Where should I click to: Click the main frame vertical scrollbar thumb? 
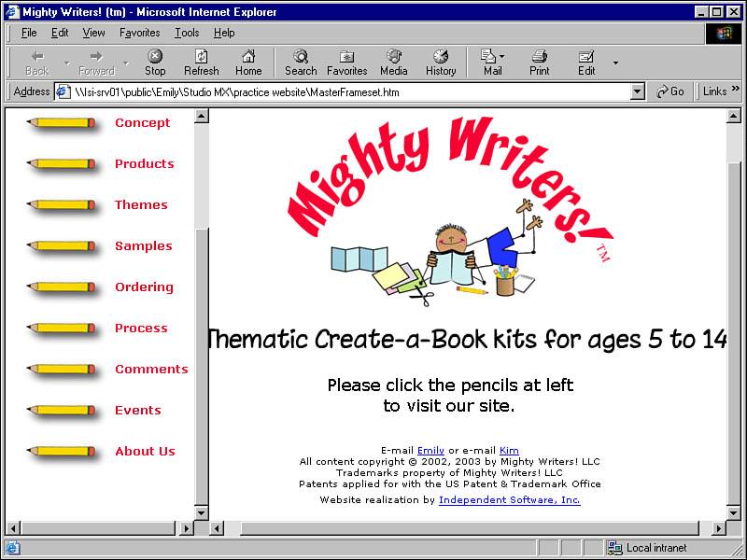734,333
